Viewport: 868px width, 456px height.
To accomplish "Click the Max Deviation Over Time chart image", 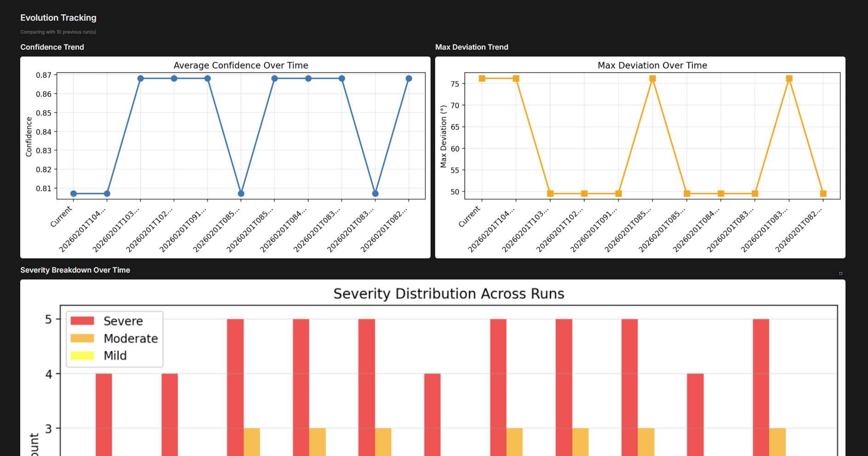I will 640,157.
